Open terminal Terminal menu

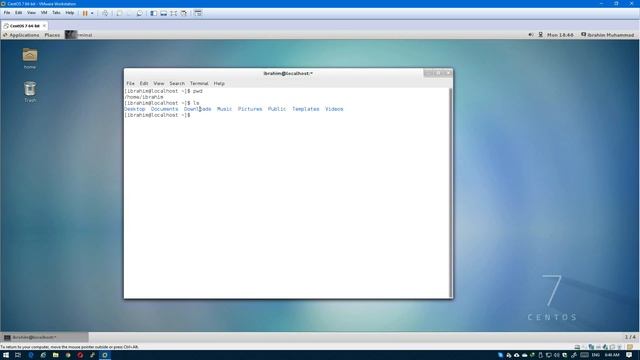pos(199,83)
